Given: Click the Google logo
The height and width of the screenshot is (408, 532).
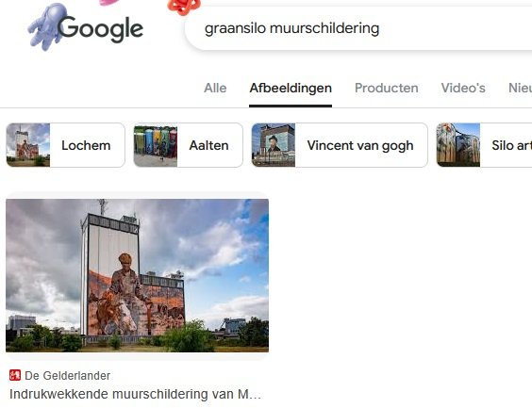Looking at the screenshot, I should (100, 29).
